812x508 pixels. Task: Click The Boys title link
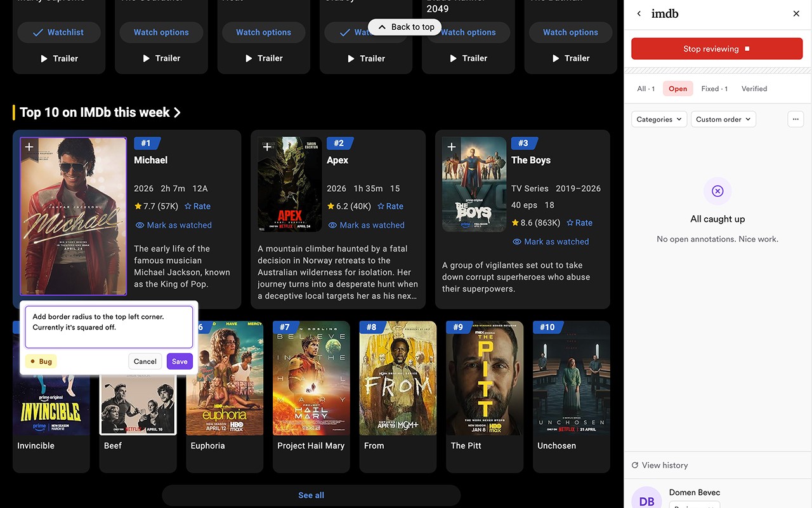531,160
